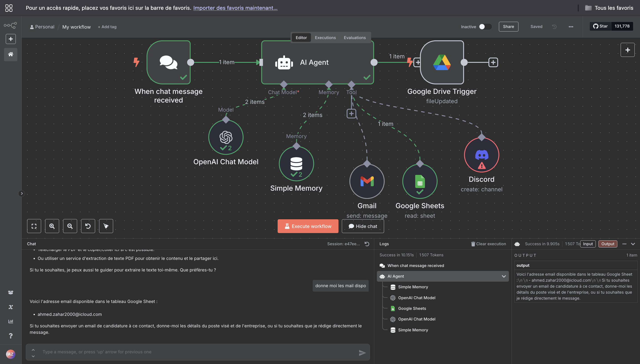
Task: Select the Discord create channel node
Action: (481, 155)
